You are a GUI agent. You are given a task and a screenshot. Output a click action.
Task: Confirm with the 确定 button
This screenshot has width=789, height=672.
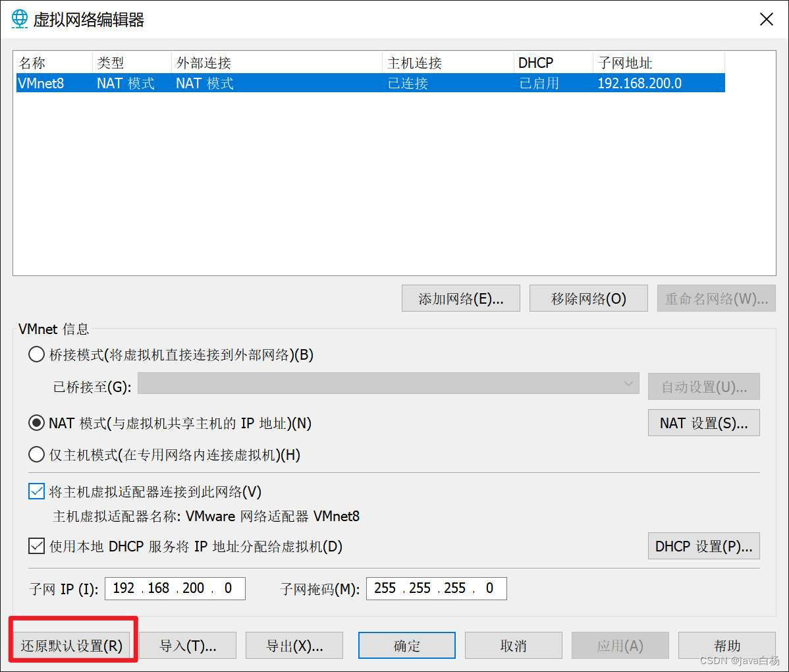tap(406, 646)
